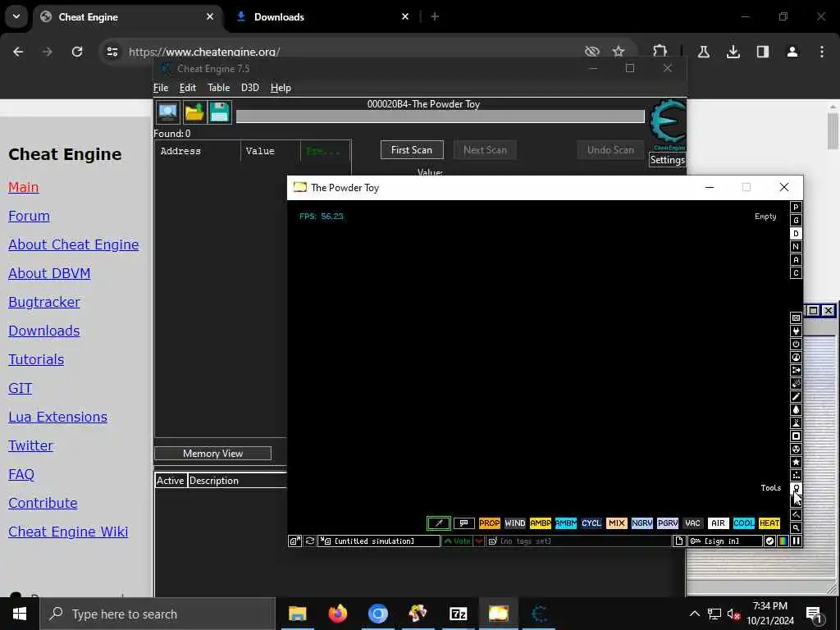
Task: Toggle the G gravity grid quick option
Action: point(796,220)
